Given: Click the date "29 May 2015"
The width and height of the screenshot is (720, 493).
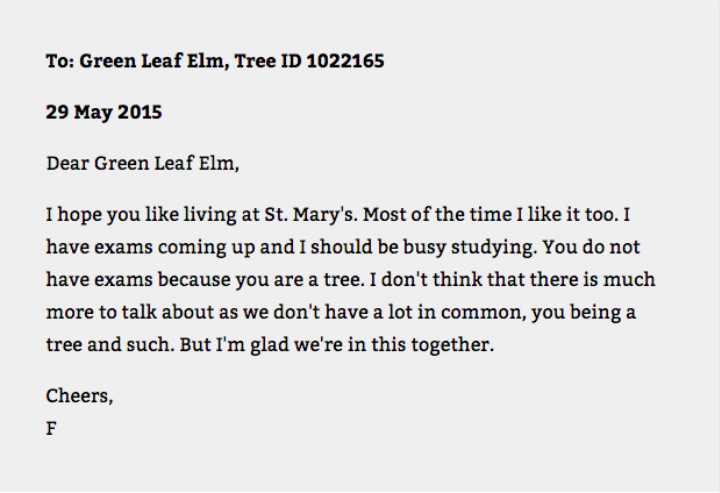Looking at the screenshot, I should (104, 112).
